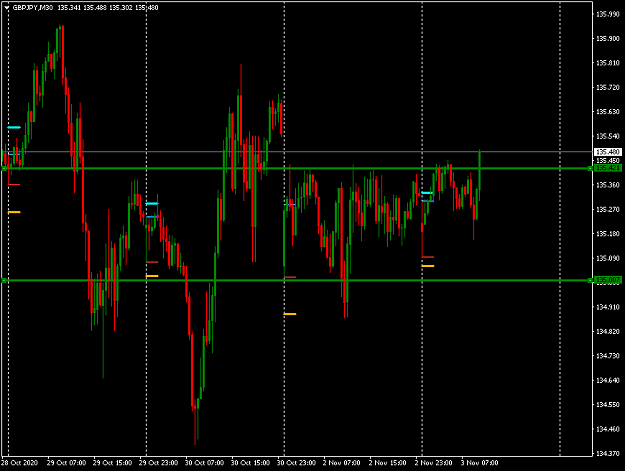
Task: Select the green 135.007 horizontal line price tag
Action: (x=607, y=280)
